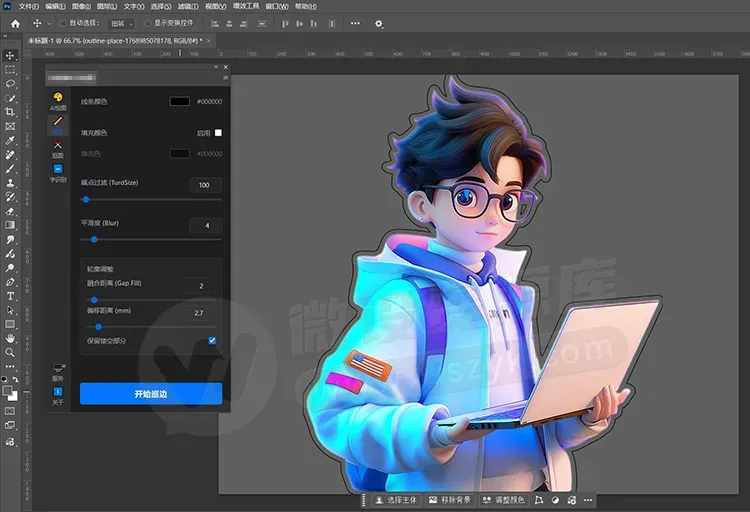The image size is (750, 512).
Task: Open the 文件 menu
Action: 29,6
